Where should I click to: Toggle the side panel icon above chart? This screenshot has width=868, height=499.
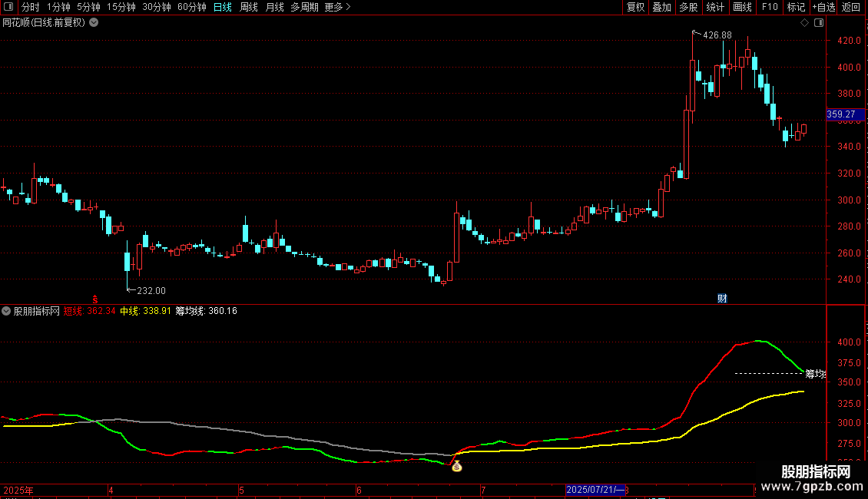pyautogui.click(x=819, y=23)
